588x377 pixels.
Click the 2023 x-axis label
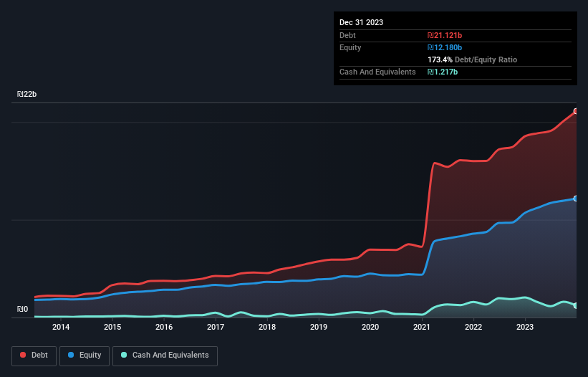525,327
